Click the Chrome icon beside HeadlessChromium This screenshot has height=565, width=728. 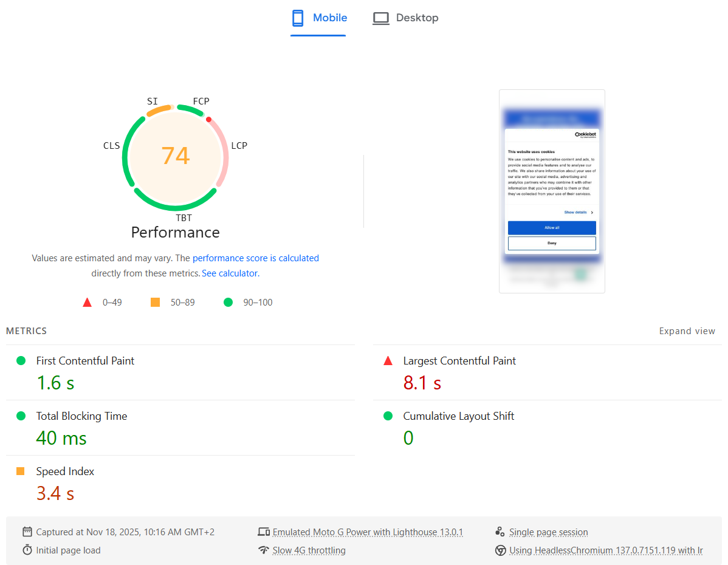[x=500, y=550]
